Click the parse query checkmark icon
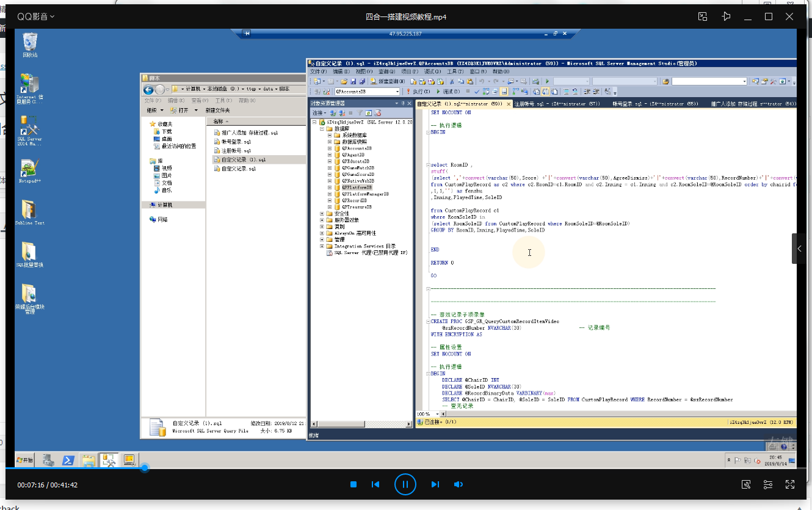The height and width of the screenshot is (510, 812). [x=477, y=92]
